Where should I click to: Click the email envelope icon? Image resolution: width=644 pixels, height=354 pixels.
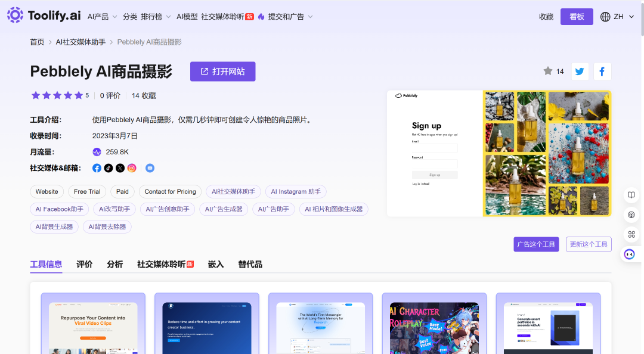(150, 168)
